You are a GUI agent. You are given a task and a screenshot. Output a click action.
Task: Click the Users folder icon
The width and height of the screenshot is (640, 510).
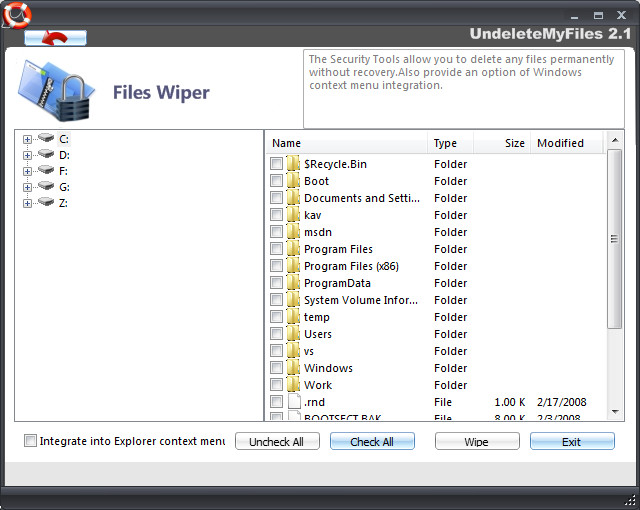coord(293,334)
